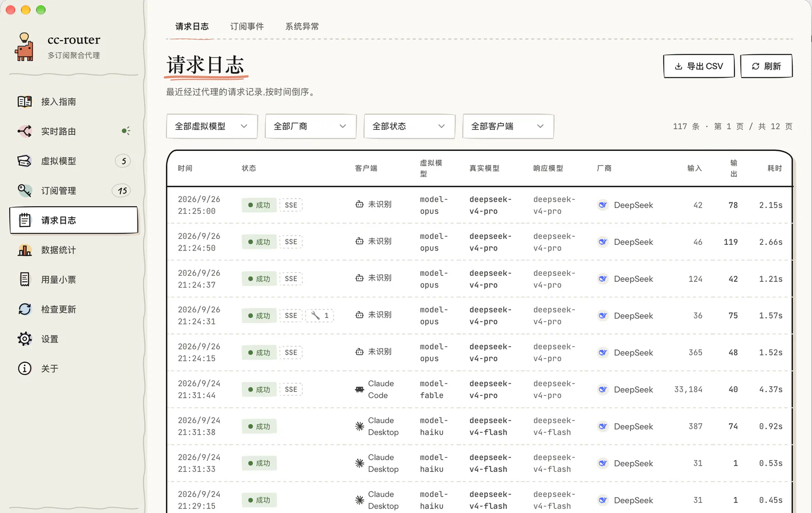Click the cc-router logo icon
Screen dimensions: 812x513
click(24, 47)
